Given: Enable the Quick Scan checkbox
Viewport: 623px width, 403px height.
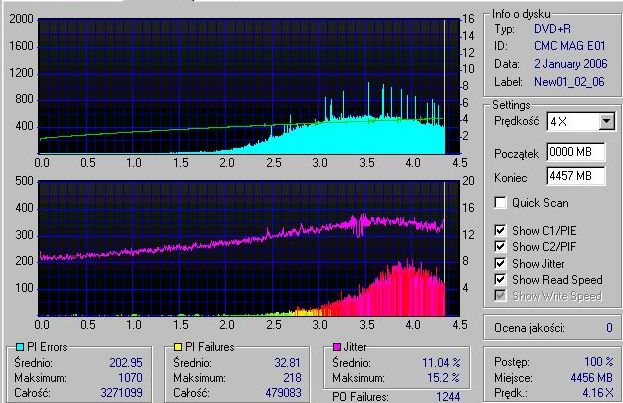Looking at the screenshot, I should point(500,203).
